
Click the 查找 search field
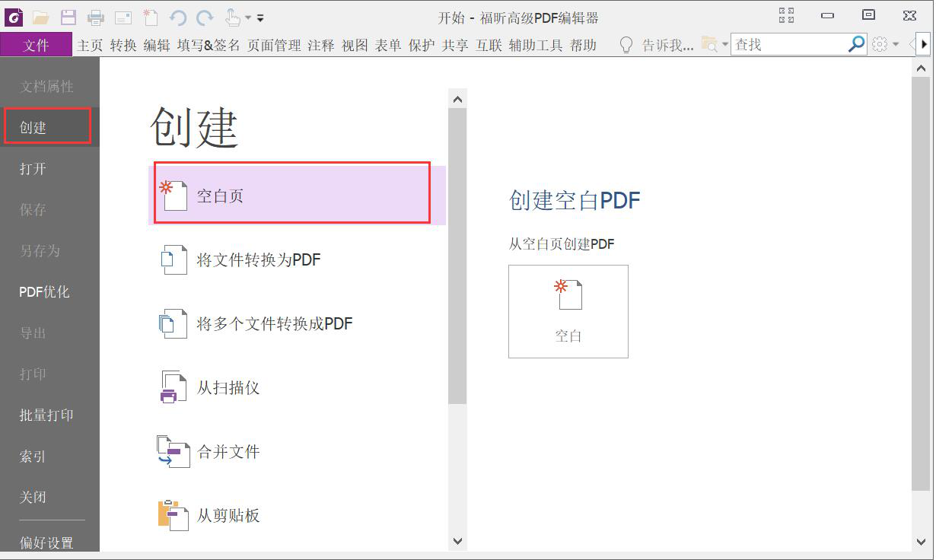791,44
